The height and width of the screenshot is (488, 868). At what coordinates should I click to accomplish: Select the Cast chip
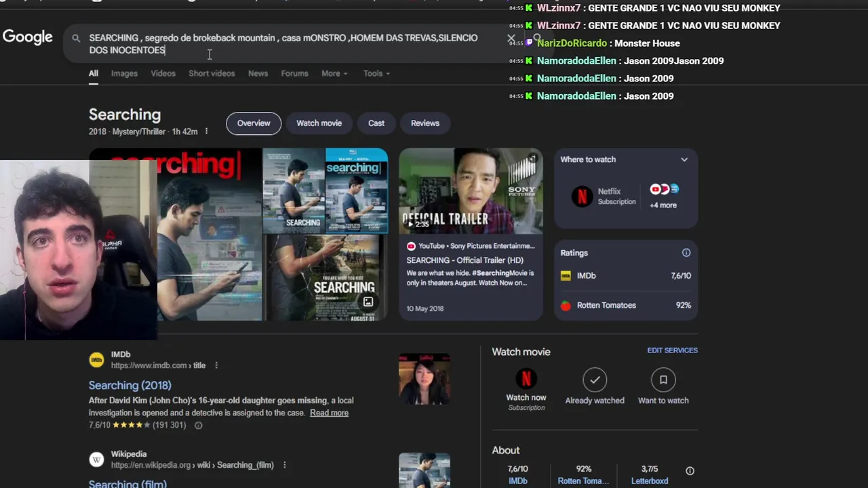[x=376, y=123]
